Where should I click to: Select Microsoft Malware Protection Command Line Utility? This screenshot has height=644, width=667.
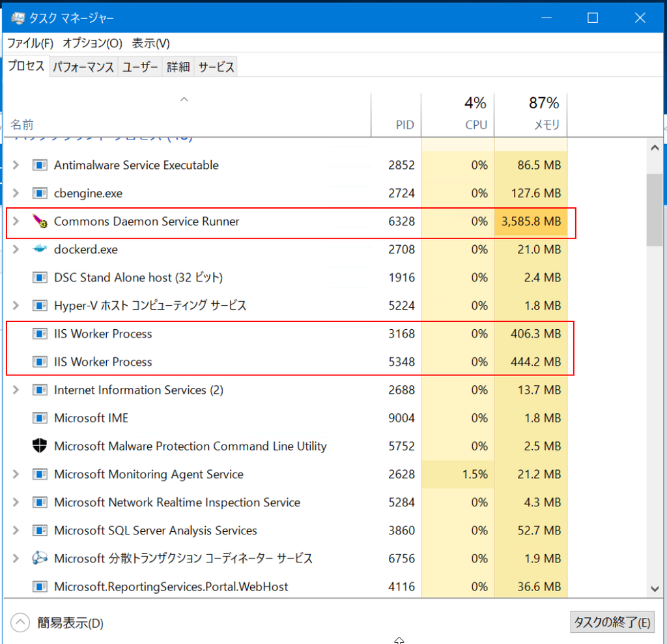point(190,446)
